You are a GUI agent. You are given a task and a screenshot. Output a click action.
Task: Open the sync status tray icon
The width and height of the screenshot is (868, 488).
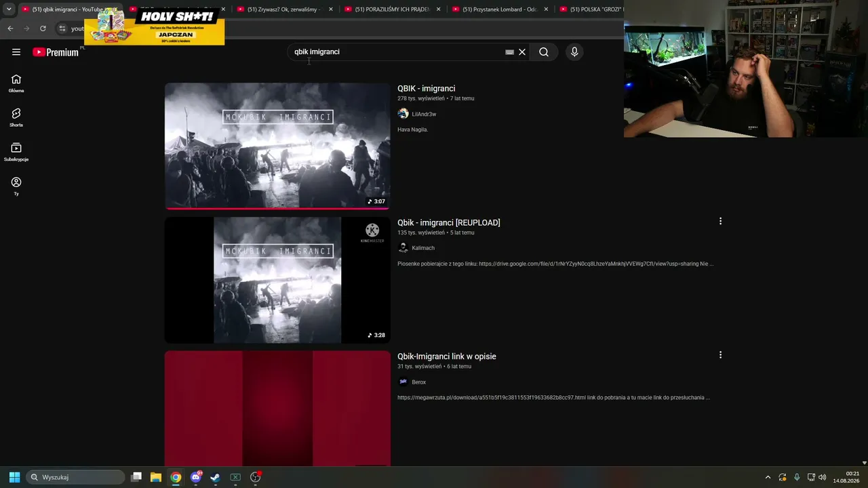[x=783, y=477]
